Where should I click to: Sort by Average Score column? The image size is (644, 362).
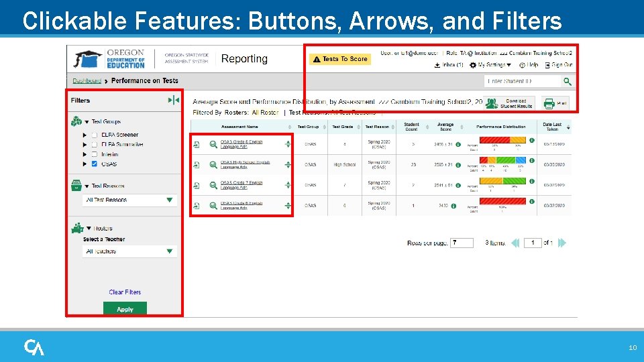[x=462, y=127]
